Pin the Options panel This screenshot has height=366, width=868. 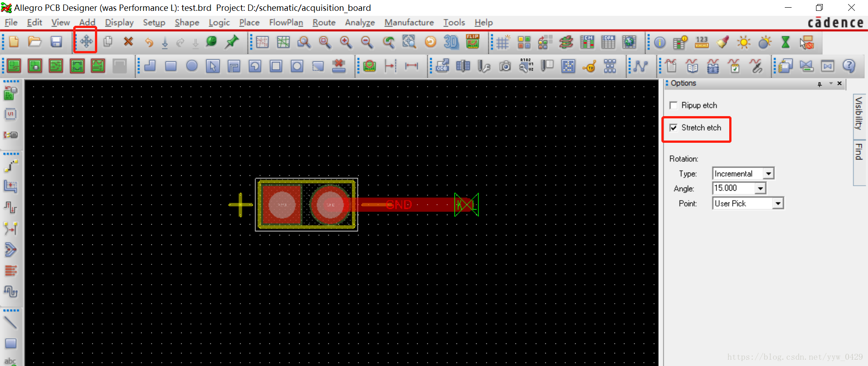pyautogui.click(x=820, y=84)
